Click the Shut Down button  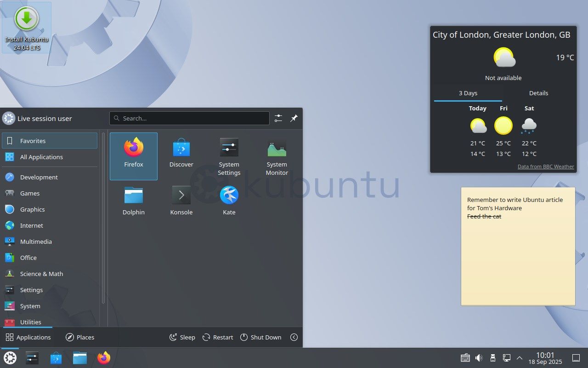[260, 337]
